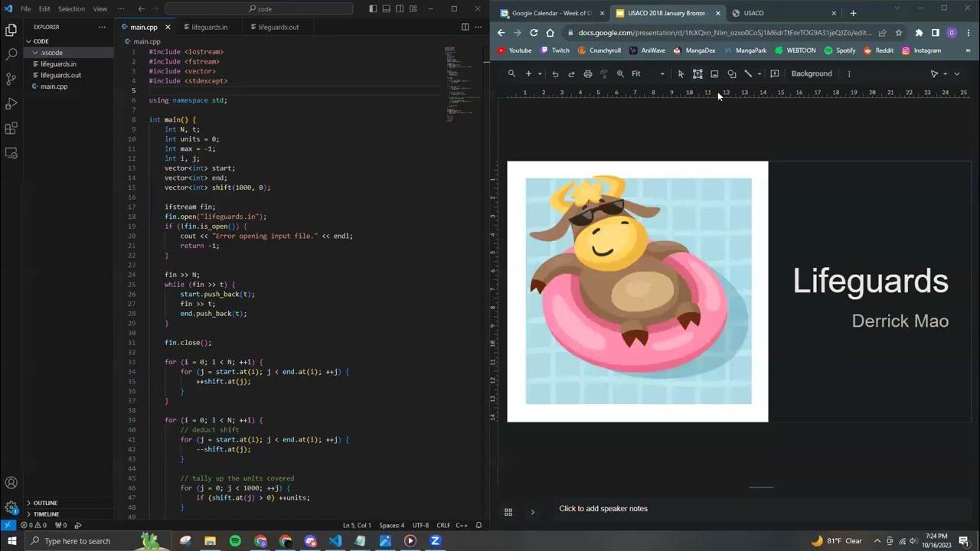This screenshot has width=980, height=551.
Task: Open the VS Code Explorer view icon
Action: pyautogui.click(x=11, y=30)
